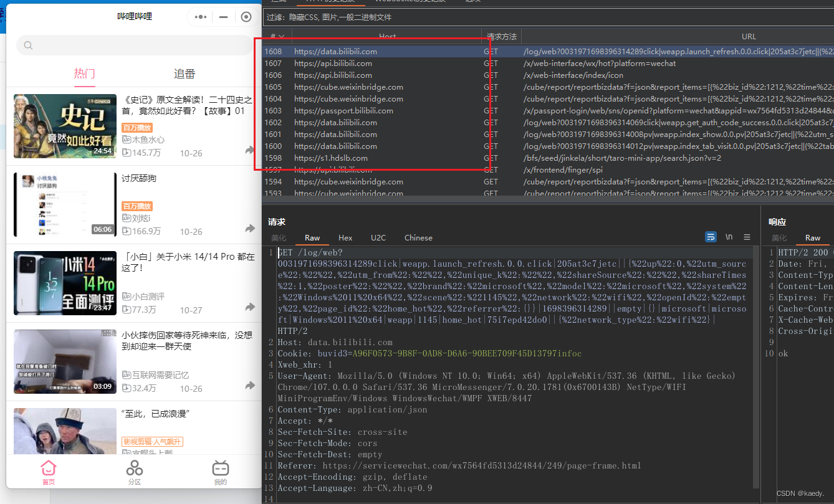Select request row 1598 s1.hdslb.com

point(548,158)
